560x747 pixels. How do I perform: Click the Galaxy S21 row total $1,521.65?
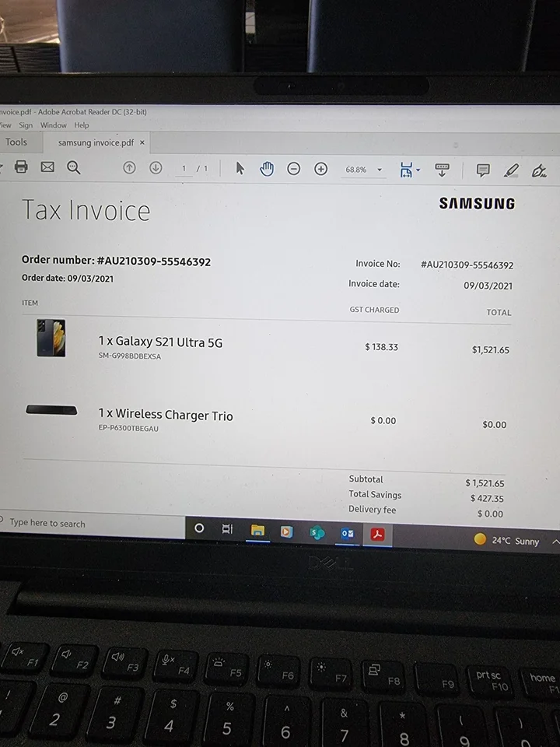click(x=491, y=349)
